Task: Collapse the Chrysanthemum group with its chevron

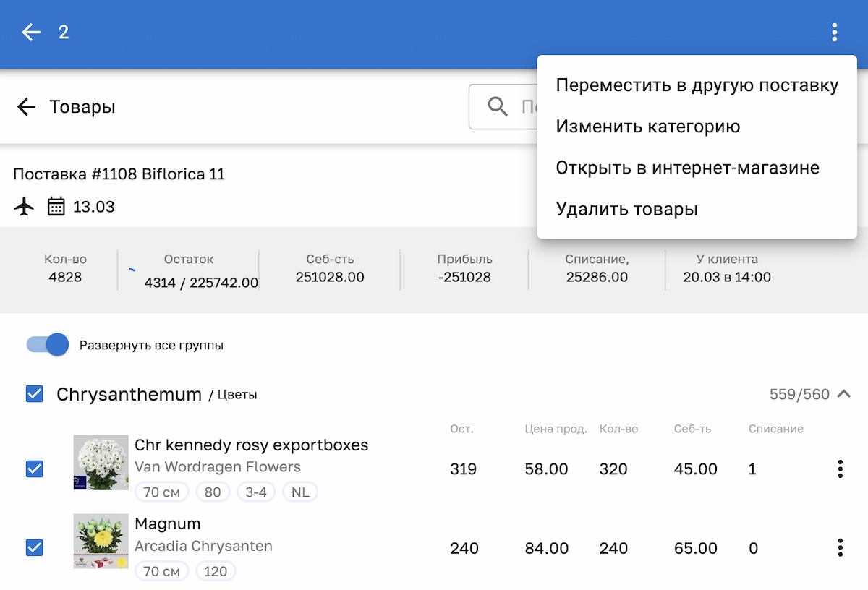Action: 843,394
